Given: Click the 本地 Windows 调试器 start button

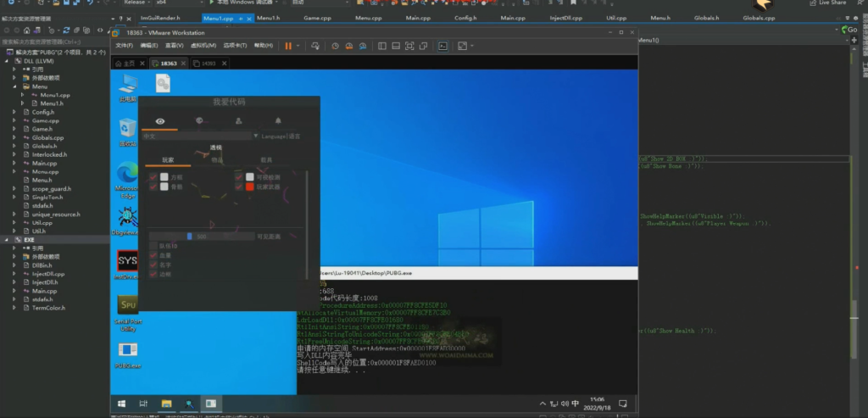Looking at the screenshot, I should pos(241,3).
